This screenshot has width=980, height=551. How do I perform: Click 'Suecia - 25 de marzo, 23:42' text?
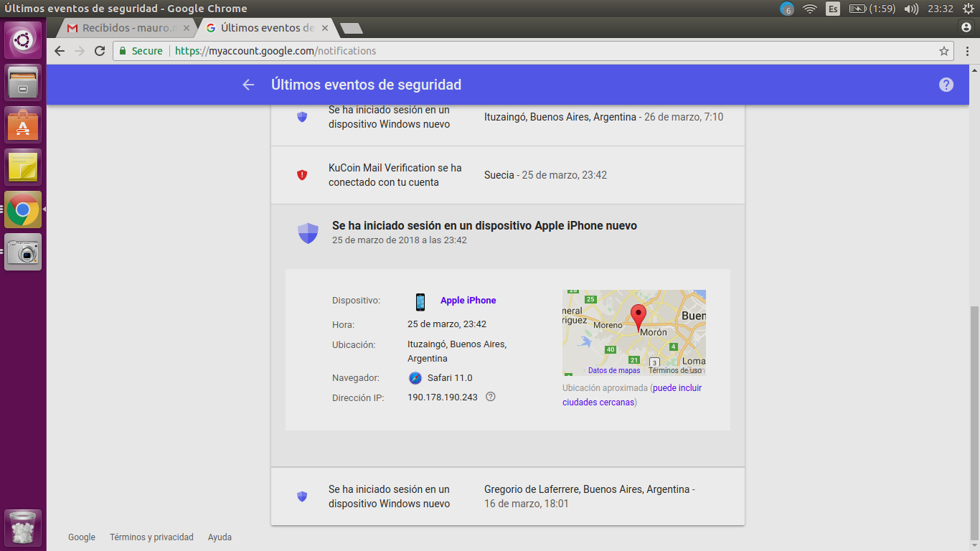point(545,175)
